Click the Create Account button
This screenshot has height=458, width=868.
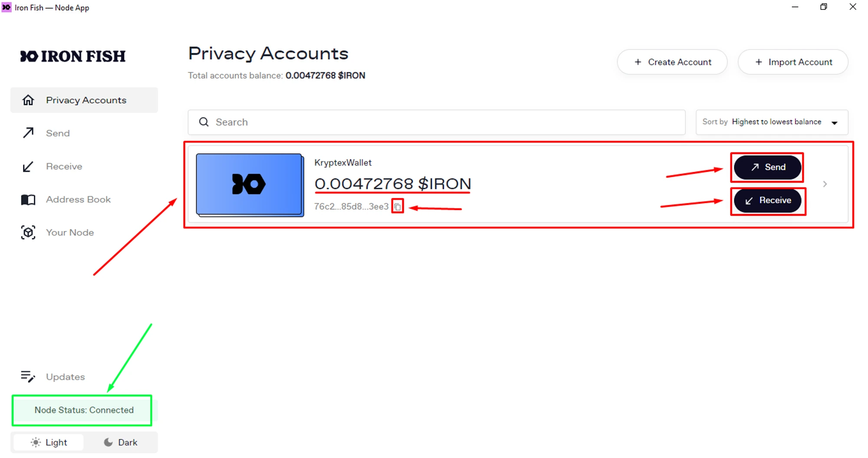coord(672,62)
